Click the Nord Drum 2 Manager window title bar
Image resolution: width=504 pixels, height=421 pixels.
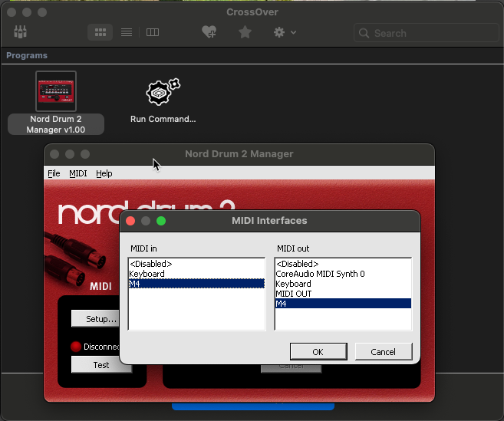click(x=239, y=154)
